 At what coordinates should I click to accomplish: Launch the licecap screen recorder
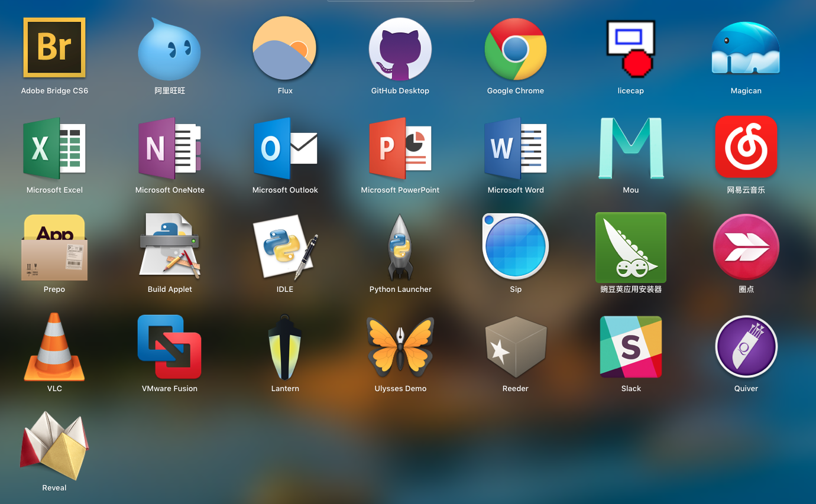tap(631, 48)
